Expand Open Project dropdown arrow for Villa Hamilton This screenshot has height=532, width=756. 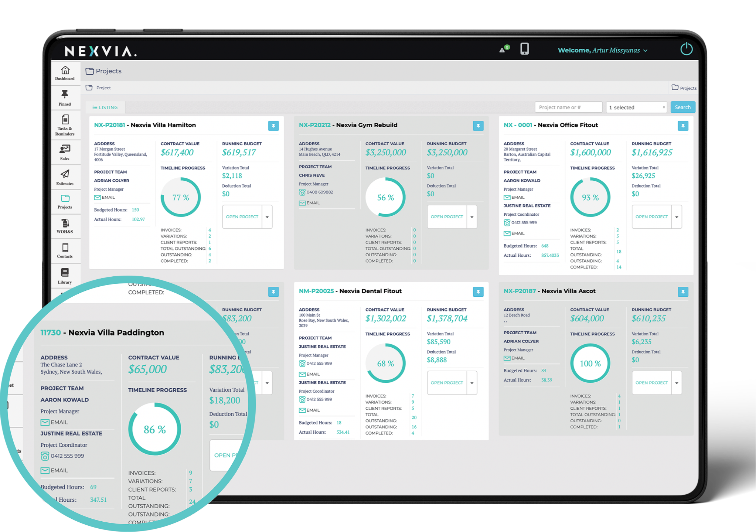coord(267,217)
